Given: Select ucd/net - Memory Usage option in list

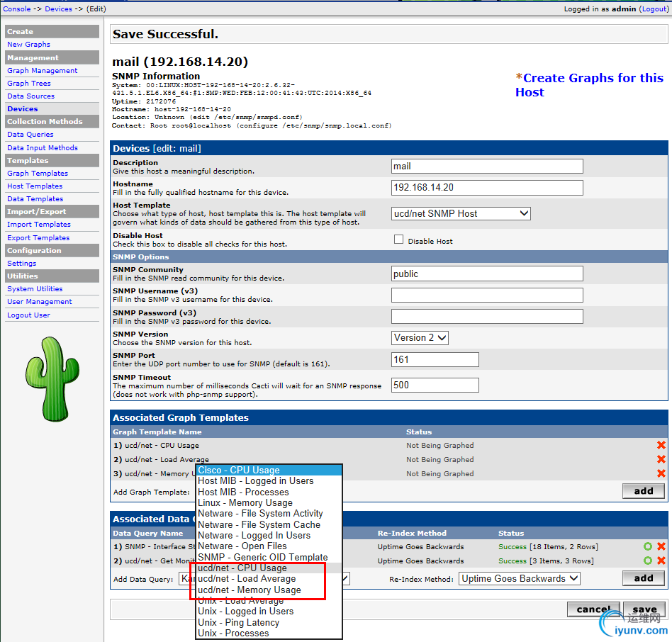Looking at the screenshot, I should [x=269, y=590].
